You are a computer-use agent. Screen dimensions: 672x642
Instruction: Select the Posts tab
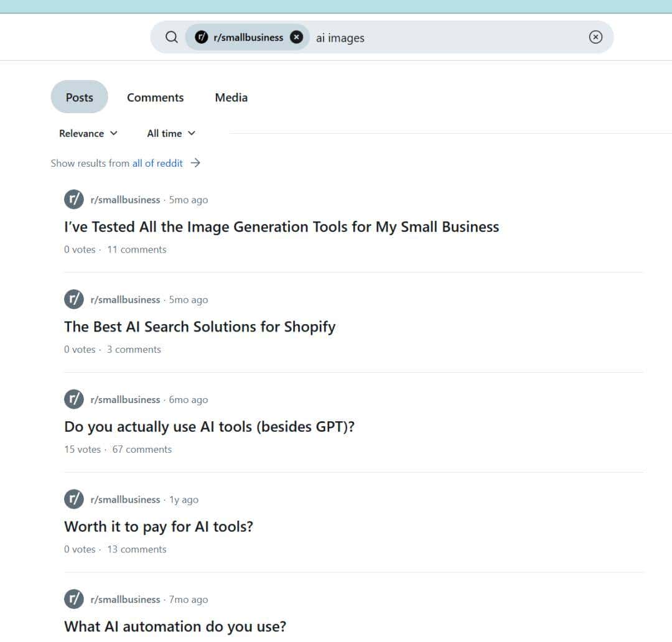point(80,98)
